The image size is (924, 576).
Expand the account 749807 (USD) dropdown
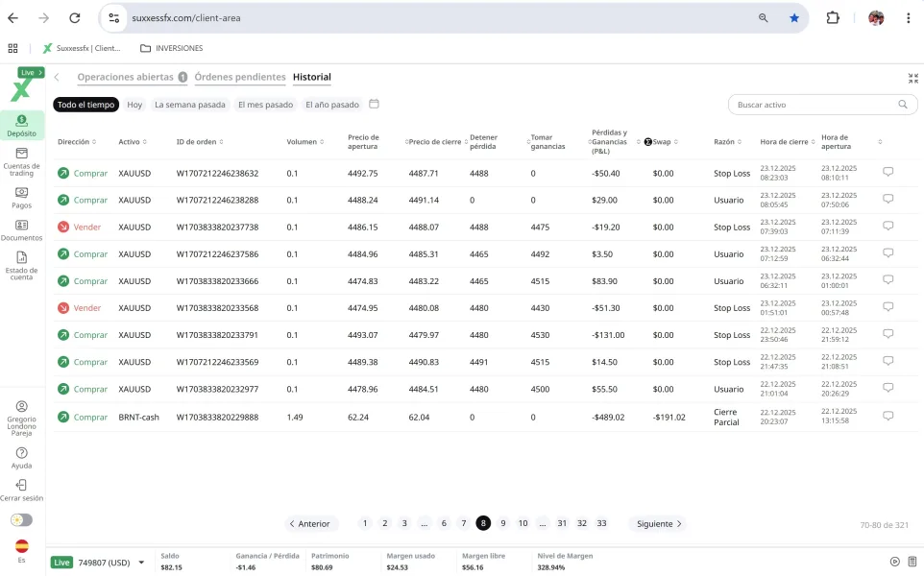pos(141,563)
